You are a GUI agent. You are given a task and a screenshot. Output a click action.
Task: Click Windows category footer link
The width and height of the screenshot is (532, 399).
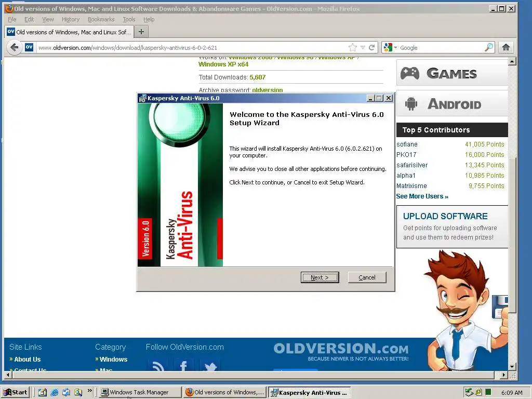pos(113,359)
